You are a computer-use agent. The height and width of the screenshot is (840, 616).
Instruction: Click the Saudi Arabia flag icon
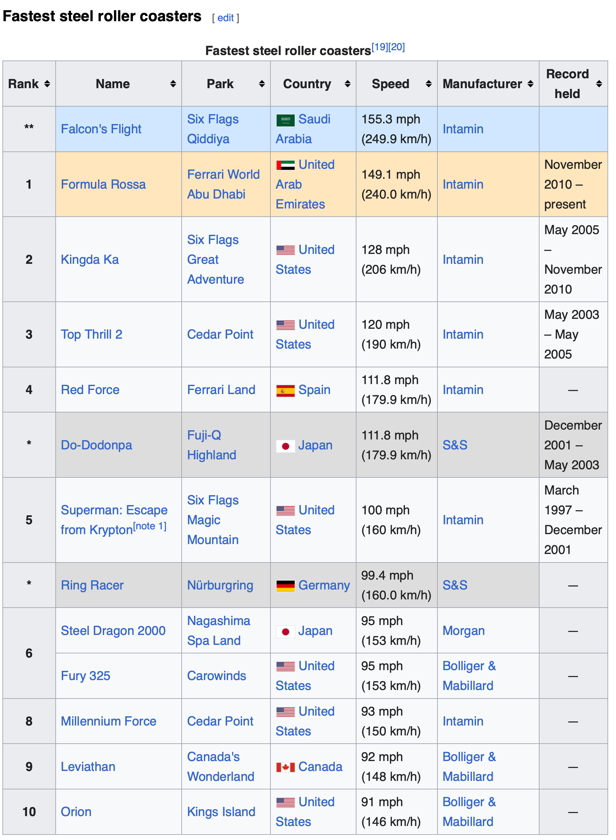click(x=285, y=120)
